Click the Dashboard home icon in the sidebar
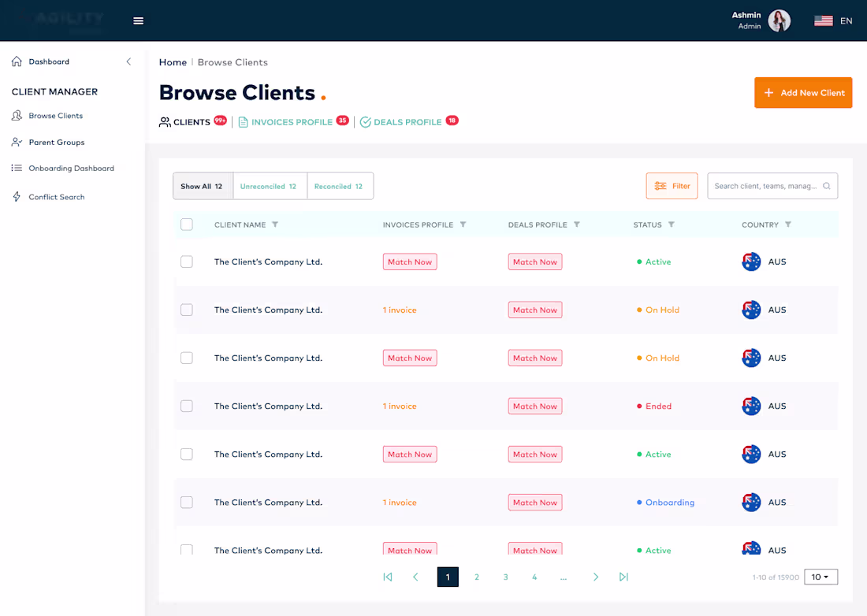 click(x=16, y=61)
